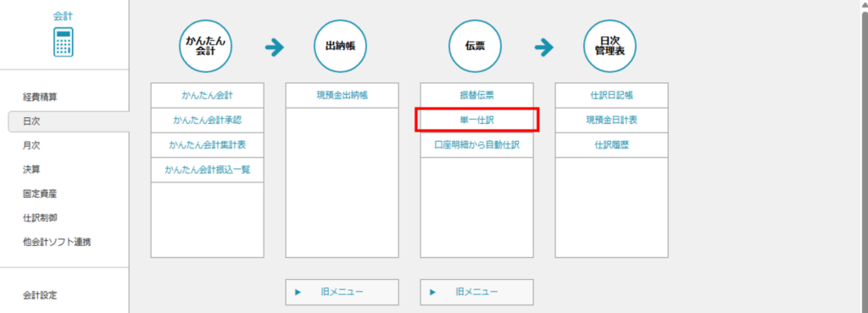Click the vertical scrollbar on the right edge
Screen dimensions: 868x313
(x=863, y=160)
